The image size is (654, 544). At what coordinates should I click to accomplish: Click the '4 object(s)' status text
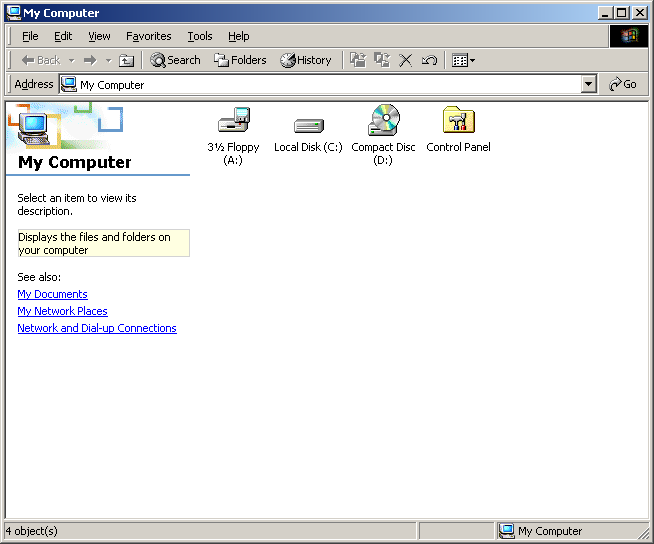click(32, 531)
